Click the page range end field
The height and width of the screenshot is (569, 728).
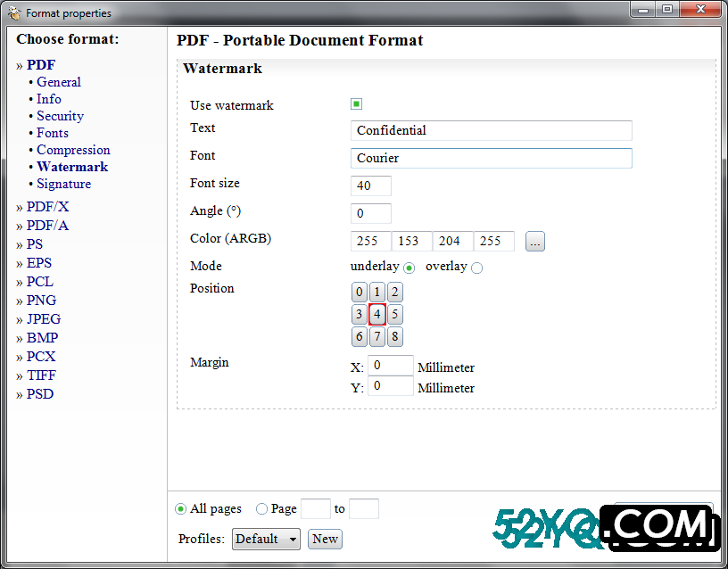pyautogui.click(x=364, y=508)
